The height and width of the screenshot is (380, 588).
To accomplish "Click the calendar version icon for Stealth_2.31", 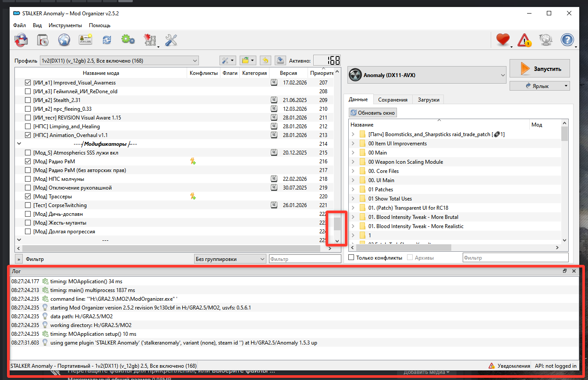I will (274, 100).
